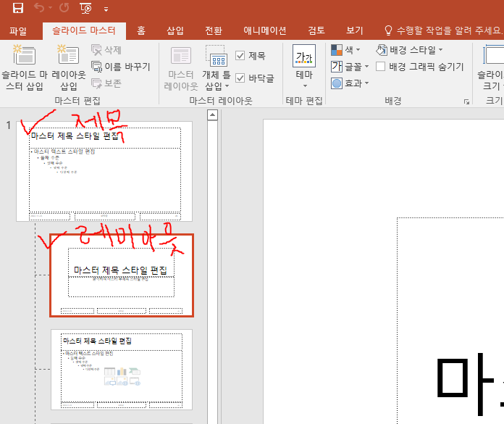504x424 pixels.
Task: Undo the last action
Action: tap(39, 8)
